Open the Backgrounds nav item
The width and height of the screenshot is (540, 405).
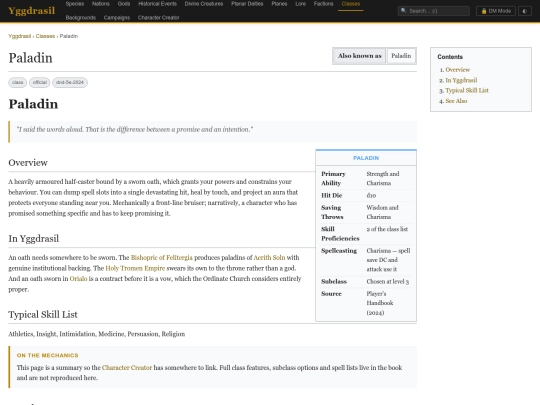coord(81,18)
